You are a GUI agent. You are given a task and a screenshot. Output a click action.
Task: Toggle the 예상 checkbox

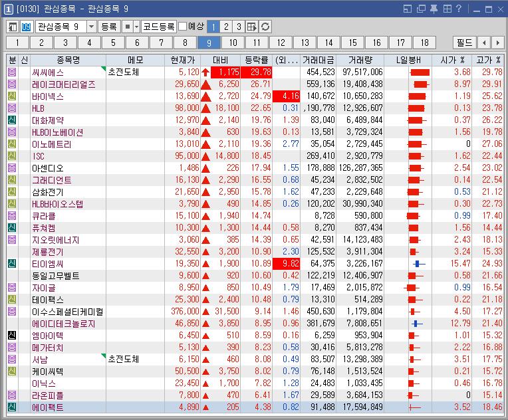[183, 26]
